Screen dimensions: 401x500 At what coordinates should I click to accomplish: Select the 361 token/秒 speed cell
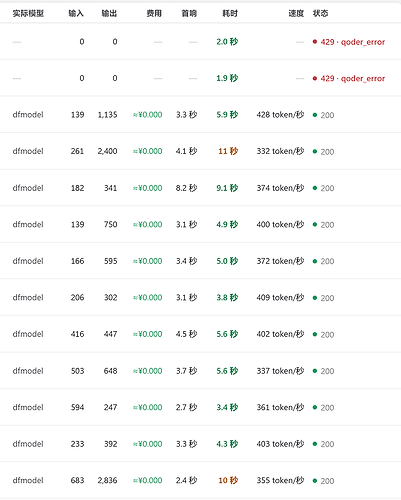click(280, 407)
